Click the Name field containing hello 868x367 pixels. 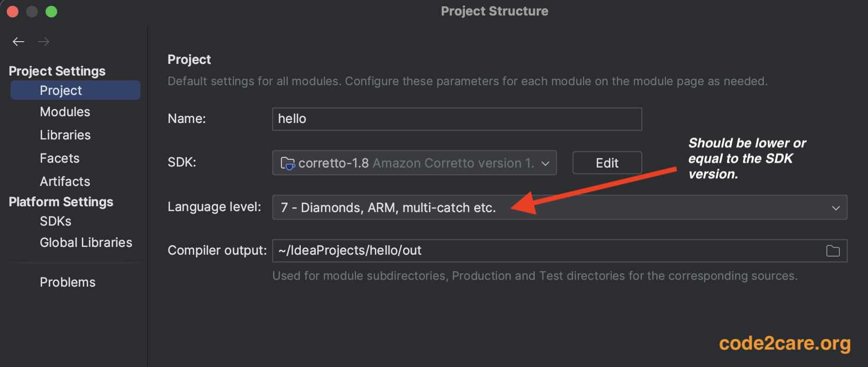click(x=457, y=119)
